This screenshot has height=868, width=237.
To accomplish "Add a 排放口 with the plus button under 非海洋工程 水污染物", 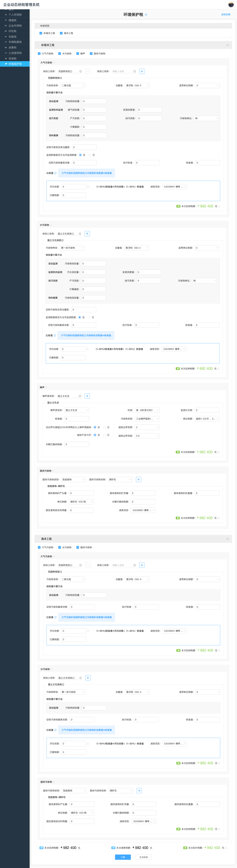I will point(87,234).
